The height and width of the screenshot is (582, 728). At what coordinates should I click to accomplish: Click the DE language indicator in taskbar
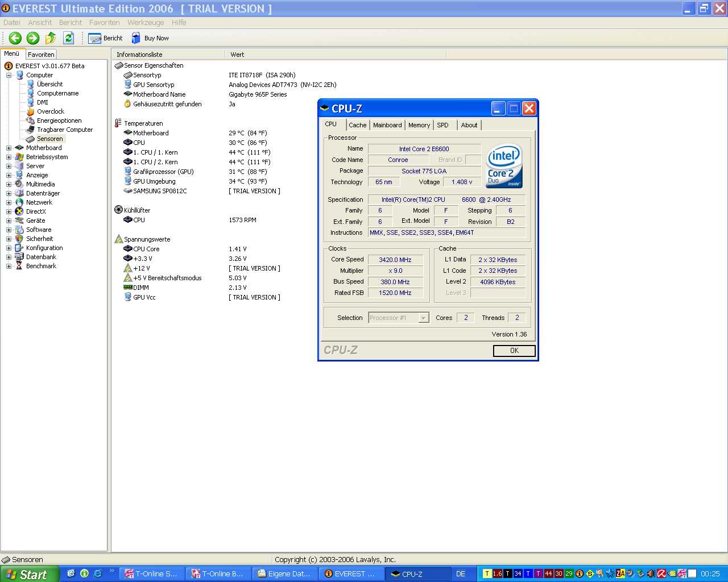point(461,574)
